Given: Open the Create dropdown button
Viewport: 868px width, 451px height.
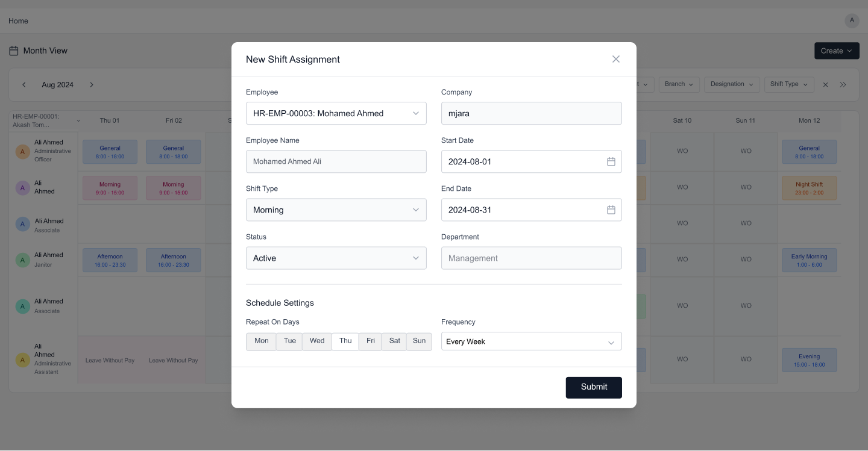Looking at the screenshot, I should (x=837, y=51).
